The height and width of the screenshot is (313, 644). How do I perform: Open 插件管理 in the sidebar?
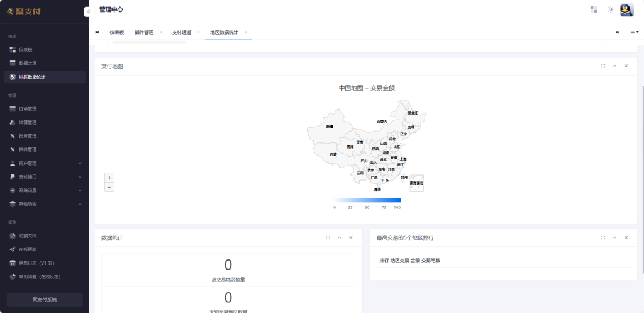[x=45, y=150]
